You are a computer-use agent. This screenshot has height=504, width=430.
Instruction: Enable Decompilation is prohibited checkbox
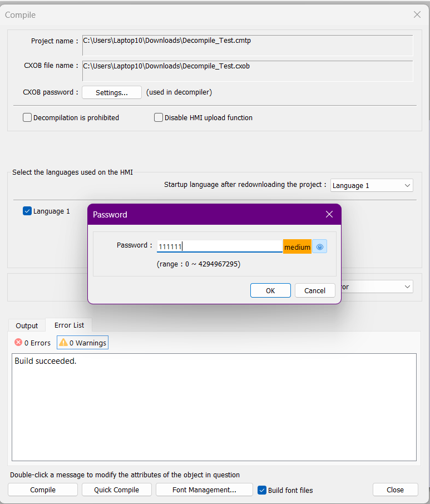[x=27, y=117]
